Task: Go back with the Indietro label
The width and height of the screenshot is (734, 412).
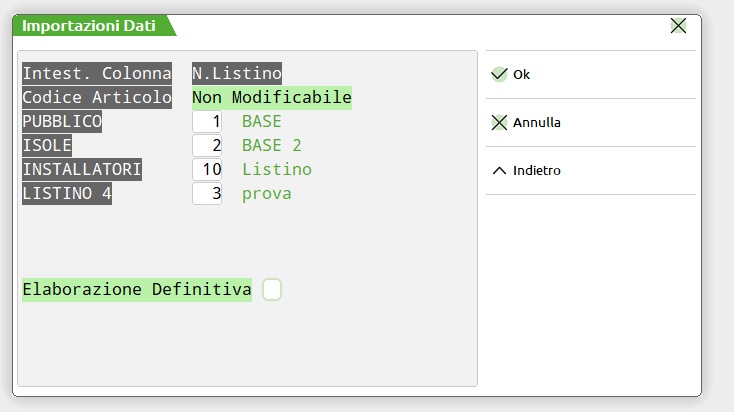Action: [x=537, y=171]
